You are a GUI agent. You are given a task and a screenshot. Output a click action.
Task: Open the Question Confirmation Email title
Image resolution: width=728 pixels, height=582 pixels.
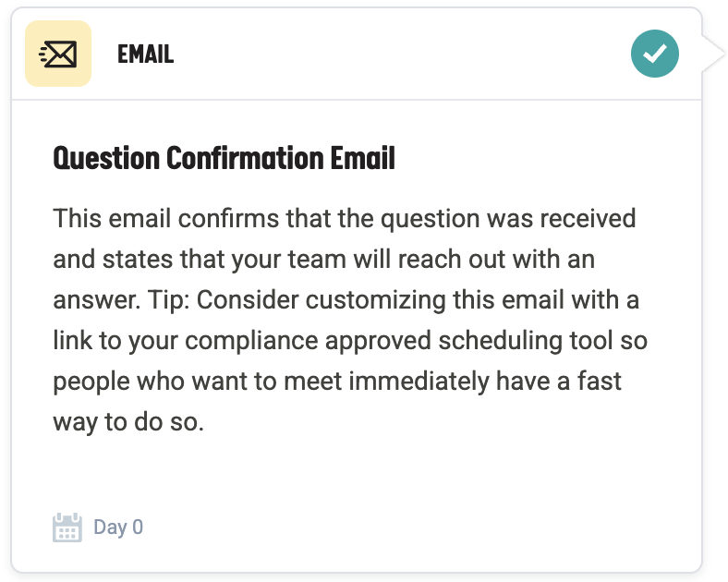click(224, 159)
